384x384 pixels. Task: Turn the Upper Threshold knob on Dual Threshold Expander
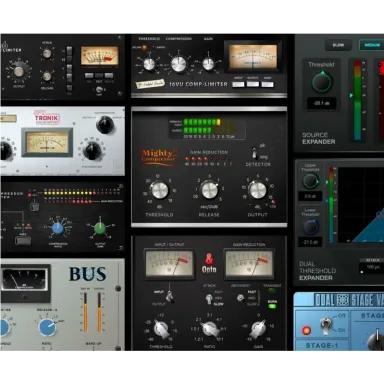310,181
